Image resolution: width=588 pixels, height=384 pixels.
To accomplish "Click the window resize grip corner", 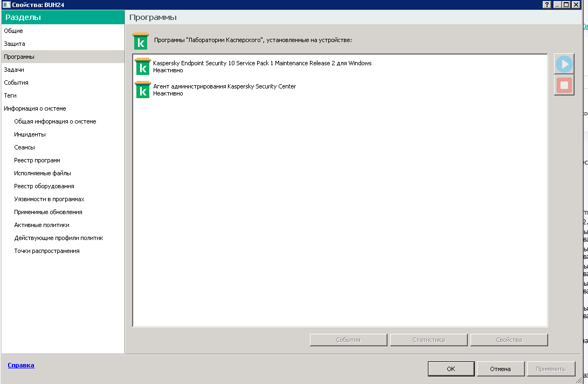I will coord(578,380).
